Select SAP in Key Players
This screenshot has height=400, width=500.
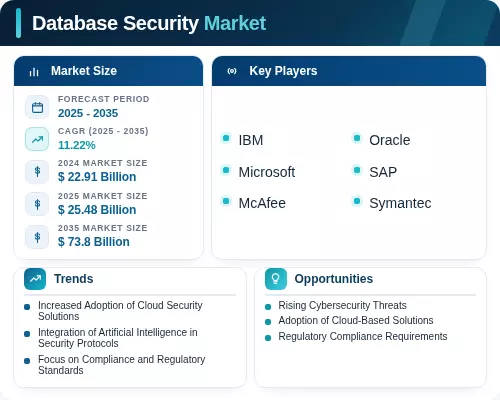coord(383,172)
